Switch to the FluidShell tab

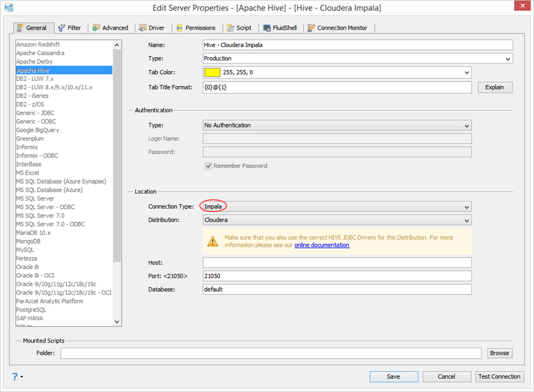280,28
